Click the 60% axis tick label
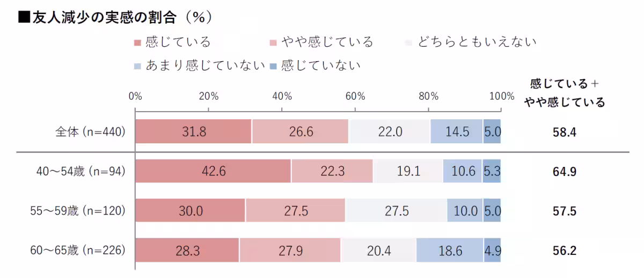Viewport: 644px width, 278px height. [x=355, y=97]
